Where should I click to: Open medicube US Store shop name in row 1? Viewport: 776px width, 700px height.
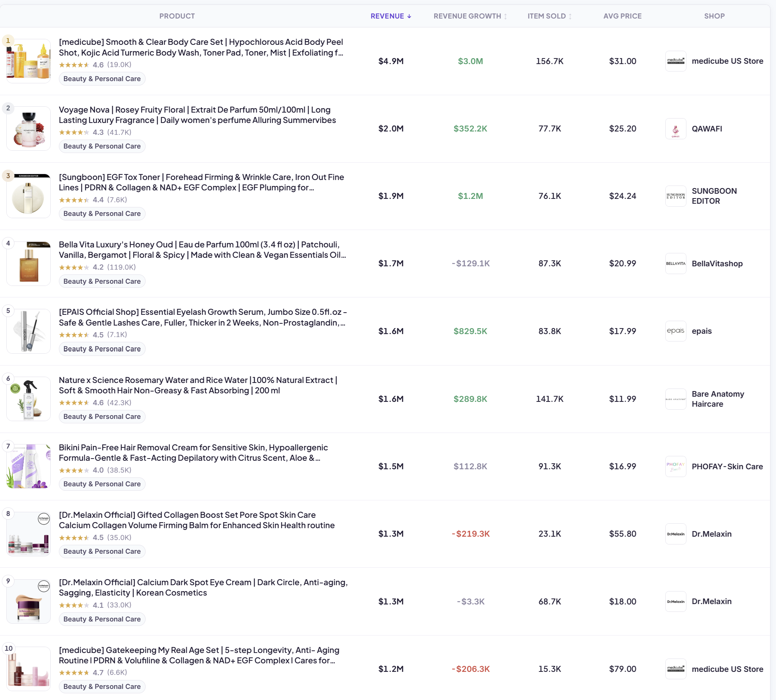(x=727, y=61)
